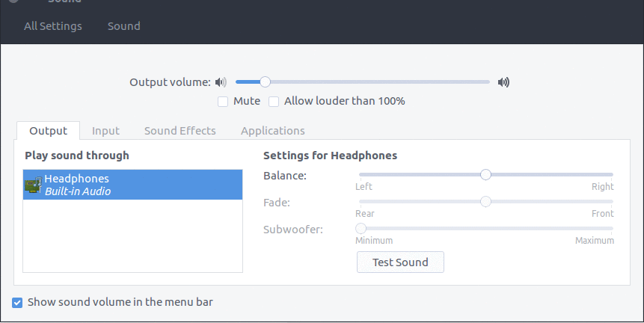Viewport: 644px width, 323px height.
Task: Click the high volume speaker icon
Action: pos(503,82)
